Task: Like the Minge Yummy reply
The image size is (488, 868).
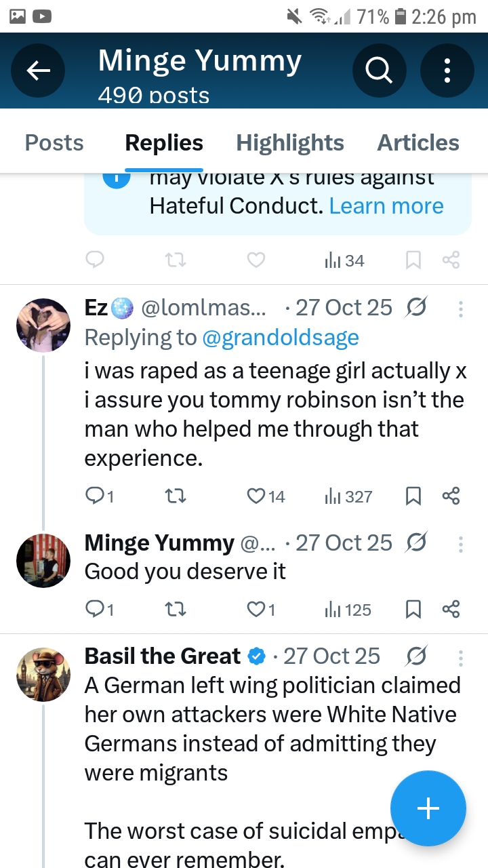Action: (256, 609)
